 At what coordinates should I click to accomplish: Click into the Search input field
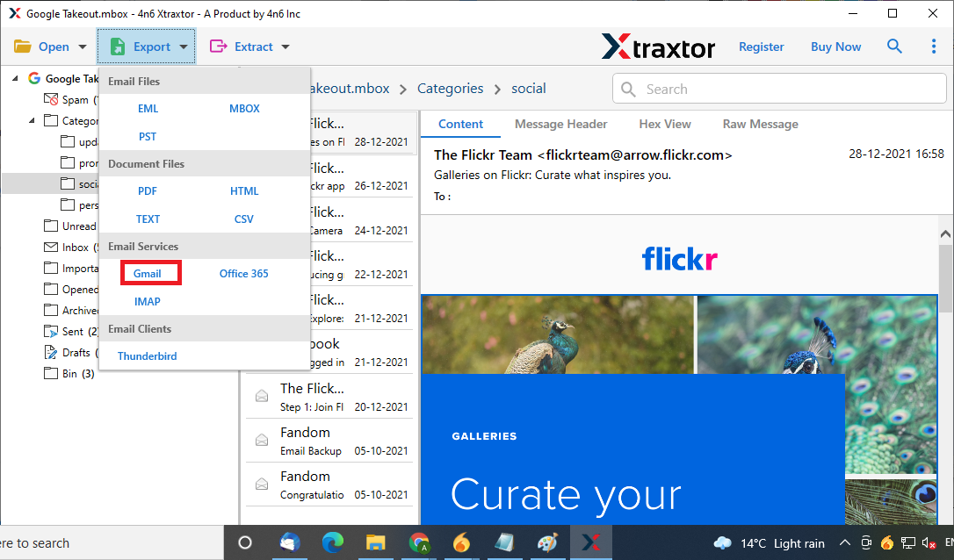[791, 90]
